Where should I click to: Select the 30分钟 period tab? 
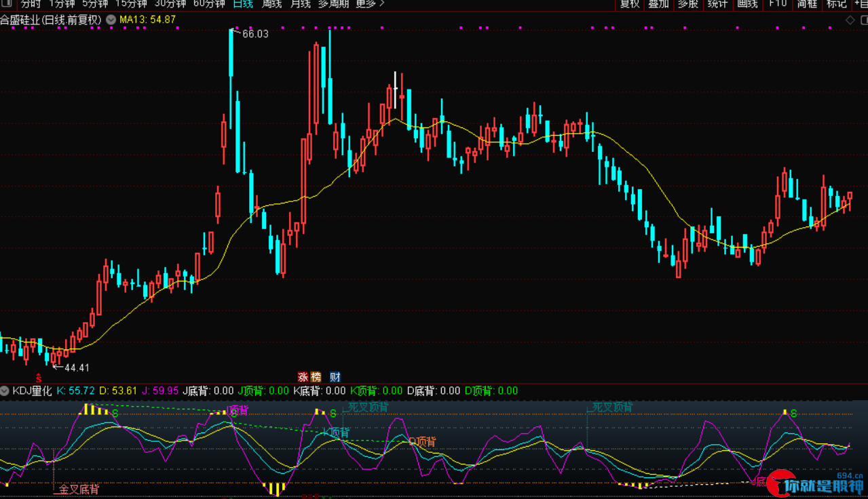170,3
